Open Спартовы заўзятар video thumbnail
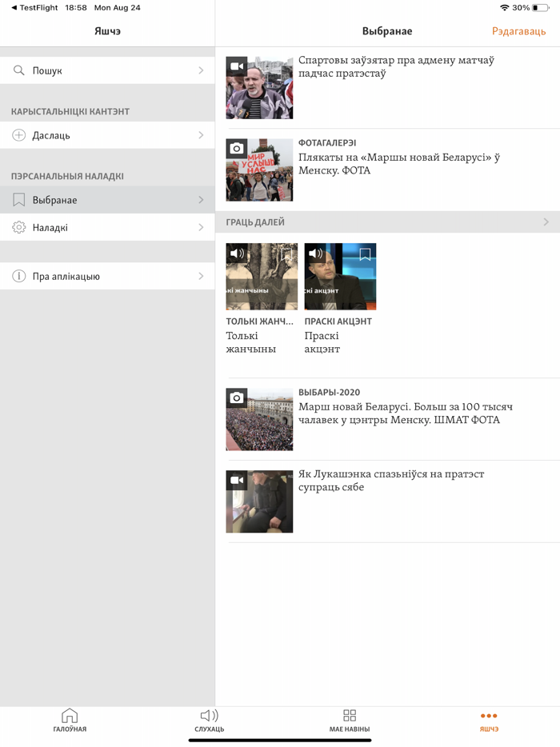The height and width of the screenshot is (747, 560). (259, 88)
